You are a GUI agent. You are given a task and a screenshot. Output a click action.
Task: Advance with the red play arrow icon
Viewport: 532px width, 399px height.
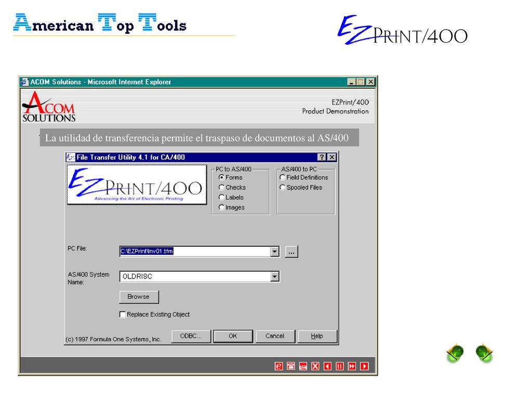364,366
